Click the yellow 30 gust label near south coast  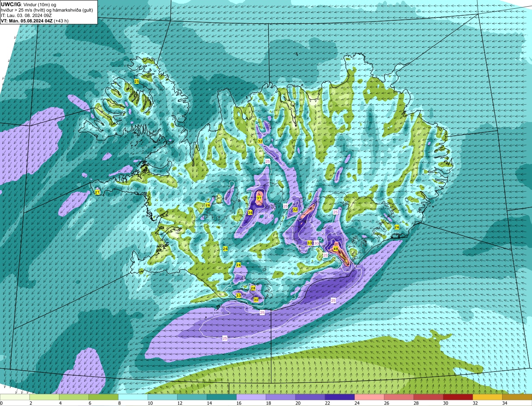pos(256,300)
